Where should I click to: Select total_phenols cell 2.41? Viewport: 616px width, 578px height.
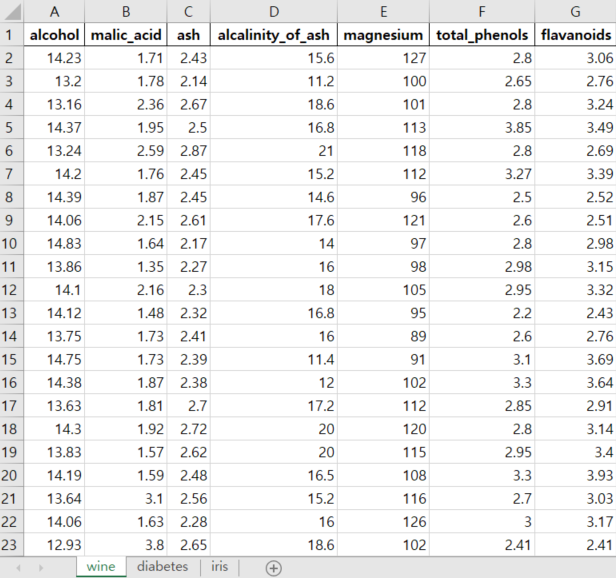[x=482, y=545]
